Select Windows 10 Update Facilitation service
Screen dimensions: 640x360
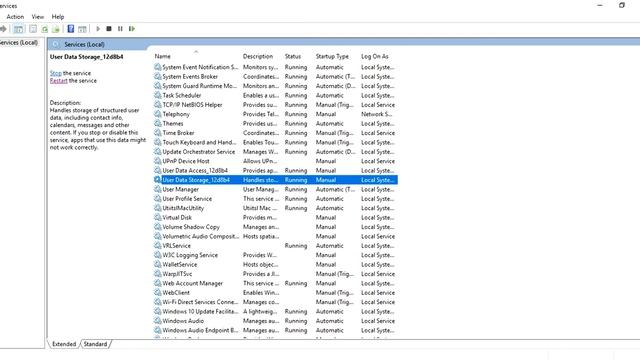(275, 311)
